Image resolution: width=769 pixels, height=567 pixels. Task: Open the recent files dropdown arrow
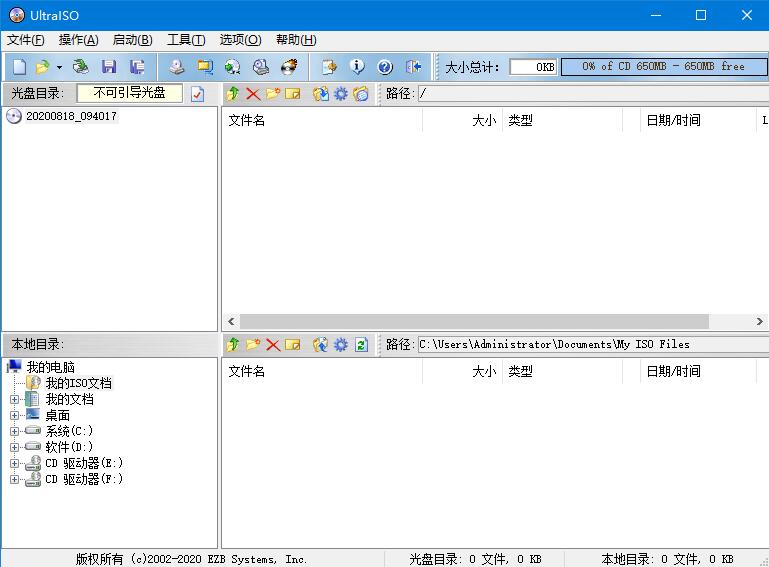click(59, 67)
